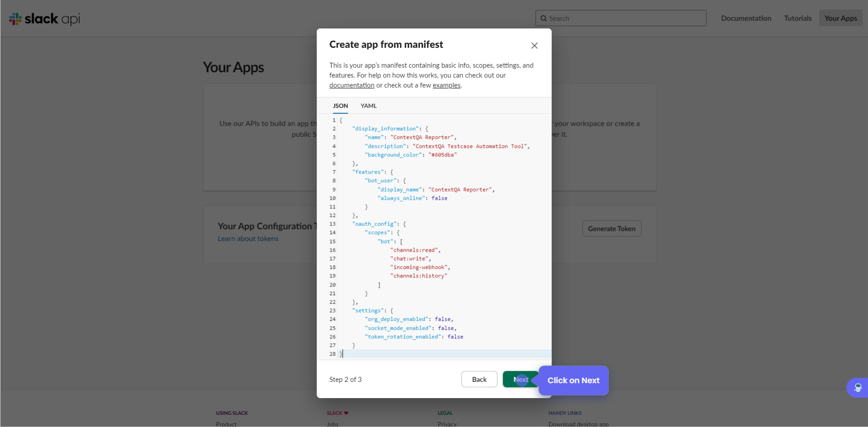Focus the Search input field
The image size is (868, 427).
[624, 19]
